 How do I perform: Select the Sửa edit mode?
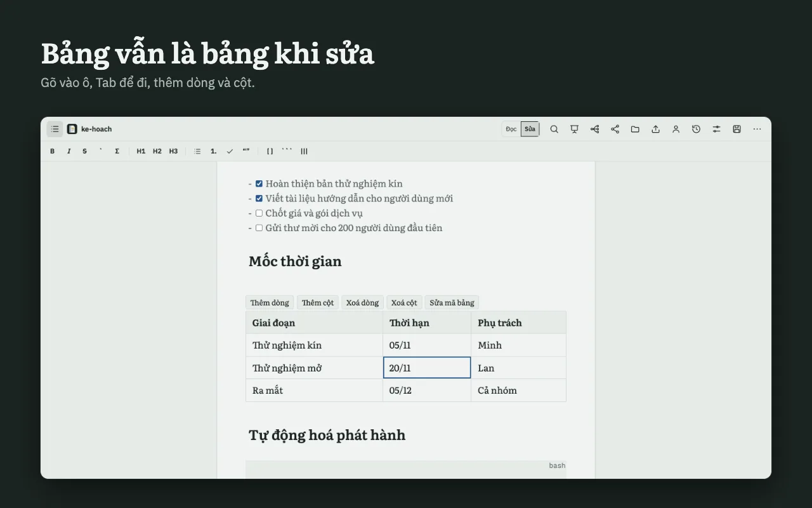(530, 129)
